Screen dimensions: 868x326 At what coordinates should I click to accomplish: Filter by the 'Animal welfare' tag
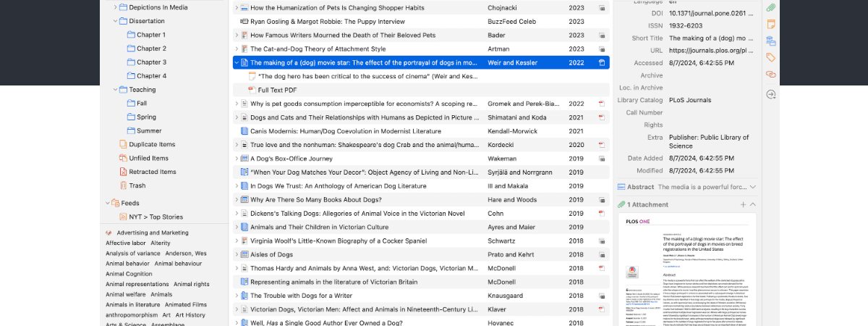[126, 294]
